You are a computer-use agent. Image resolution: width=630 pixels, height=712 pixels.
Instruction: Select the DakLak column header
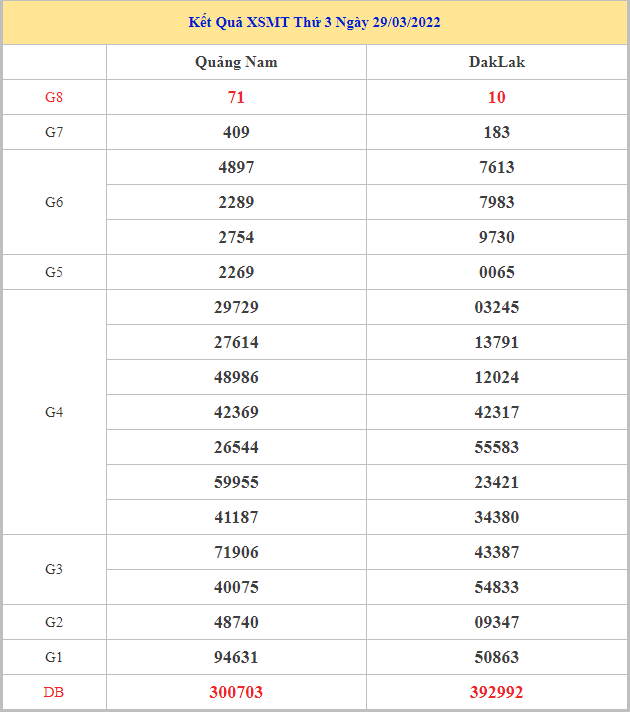[x=496, y=62]
